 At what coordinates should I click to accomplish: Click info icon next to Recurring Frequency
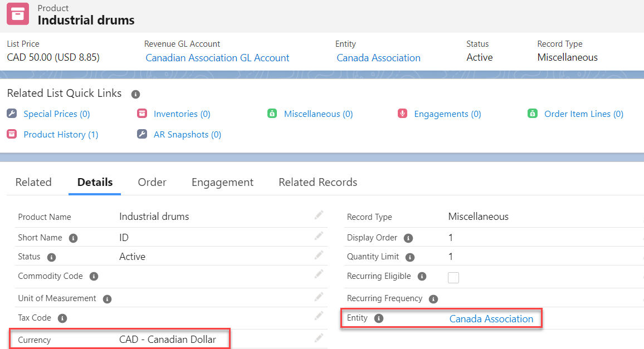pyautogui.click(x=433, y=299)
